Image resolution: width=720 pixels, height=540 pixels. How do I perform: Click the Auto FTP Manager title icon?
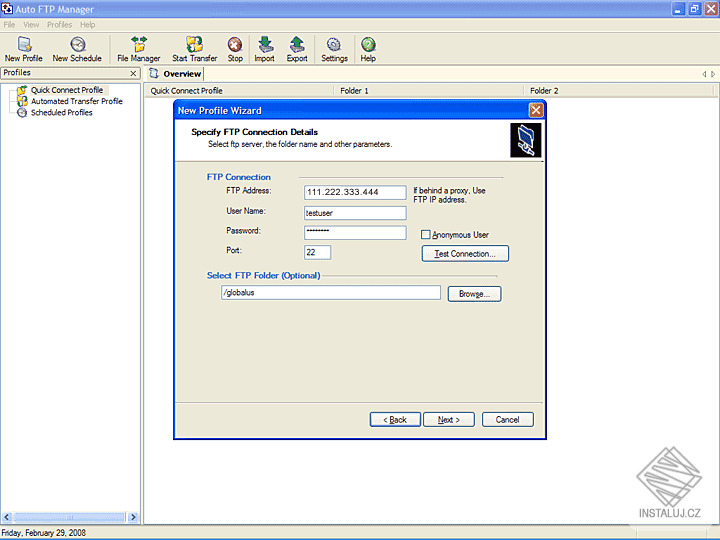(x=7, y=9)
